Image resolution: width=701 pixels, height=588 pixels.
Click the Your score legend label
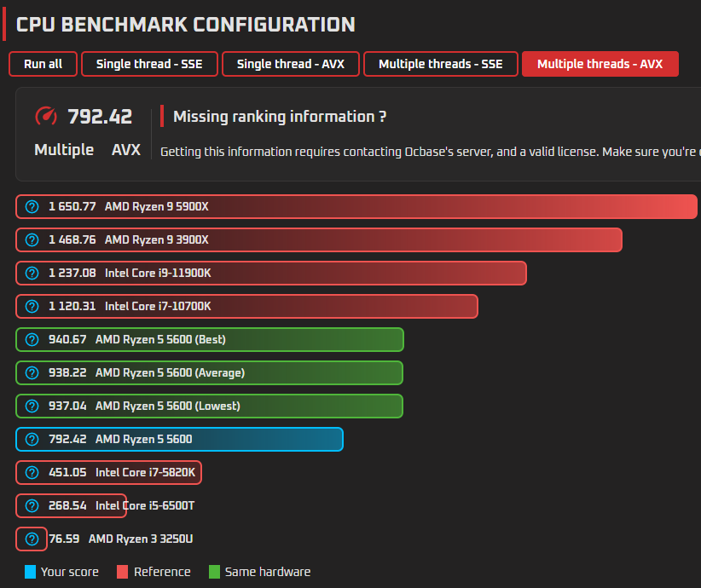[x=70, y=572]
